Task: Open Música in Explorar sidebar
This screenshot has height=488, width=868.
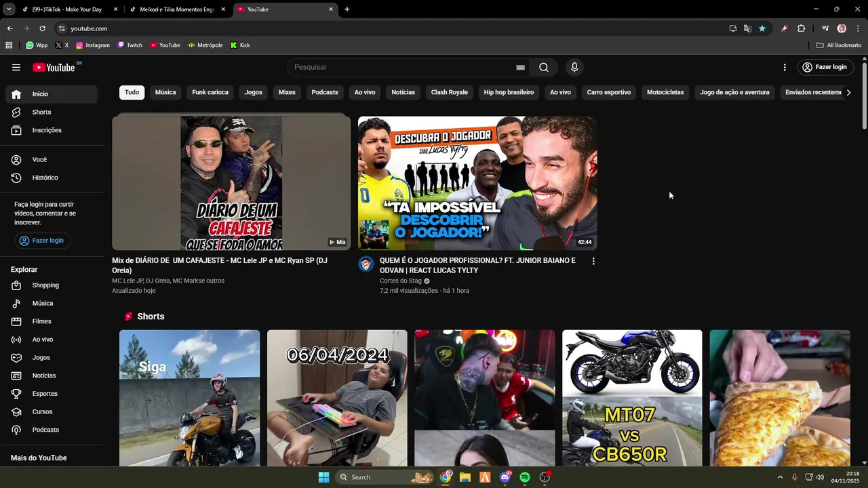Action: (52, 303)
